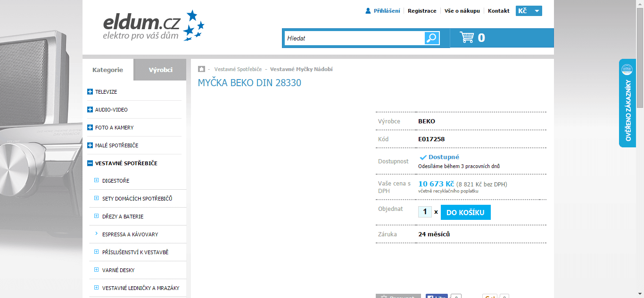Screen dimensions: 644x298
Task: Open the Přihlášení login link
Action: 387,11
